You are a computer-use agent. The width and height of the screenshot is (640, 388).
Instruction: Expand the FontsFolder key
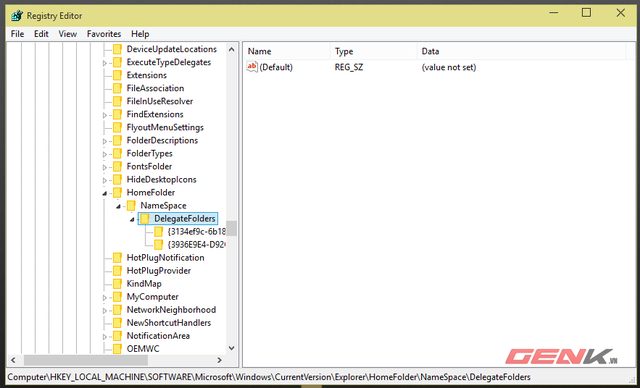(104, 168)
